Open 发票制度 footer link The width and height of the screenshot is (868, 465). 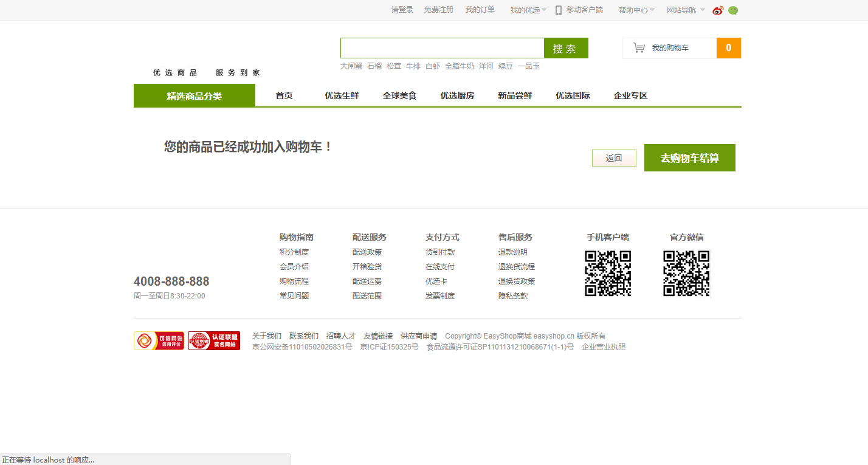(x=440, y=296)
